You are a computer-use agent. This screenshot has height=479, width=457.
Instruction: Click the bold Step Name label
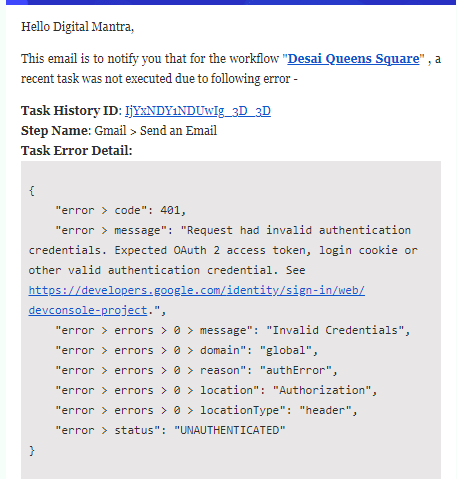[x=54, y=131]
